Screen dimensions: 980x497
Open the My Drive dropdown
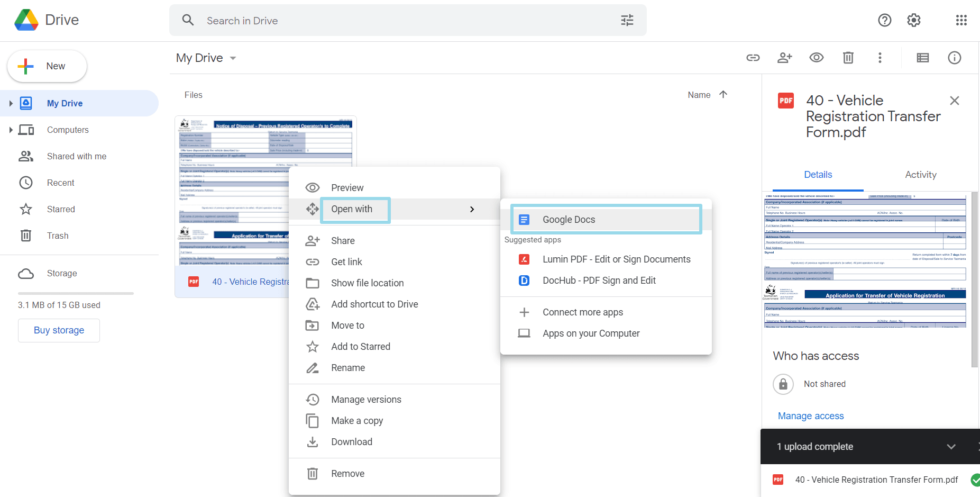click(233, 58)
